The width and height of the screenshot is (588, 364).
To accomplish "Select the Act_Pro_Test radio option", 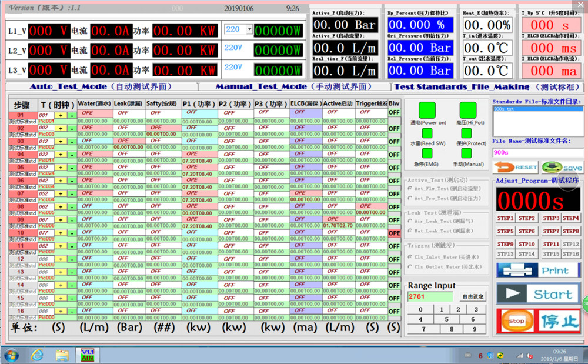I will (410, 199).
